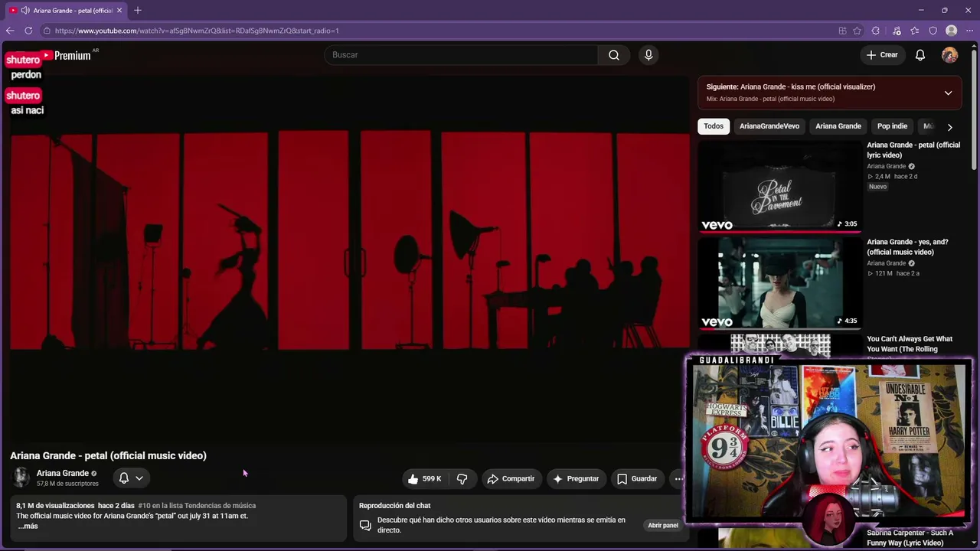
Task: Open the petal lyric video thumbnail
Action: [x=780, y=186]
